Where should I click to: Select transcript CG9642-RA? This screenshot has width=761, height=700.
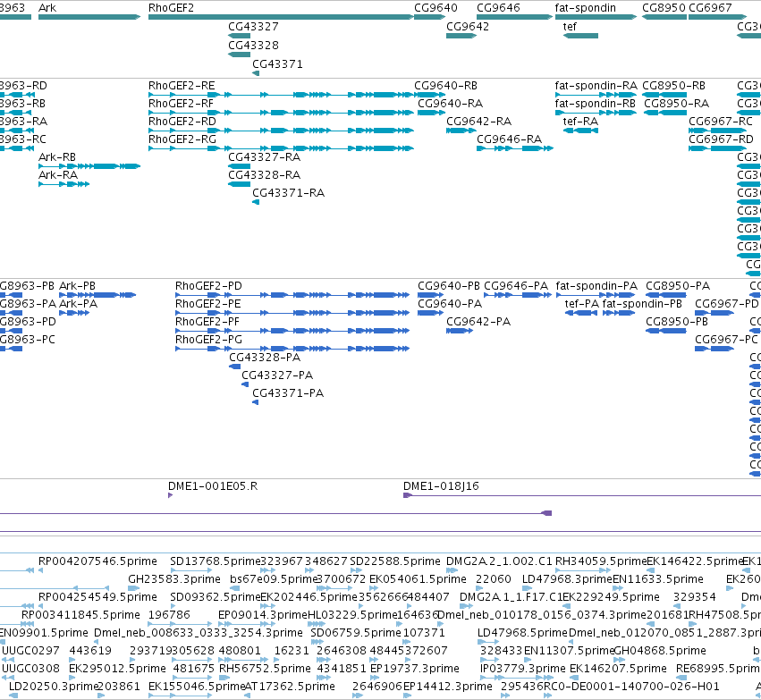pyautogui.click(x=479, y=122)
